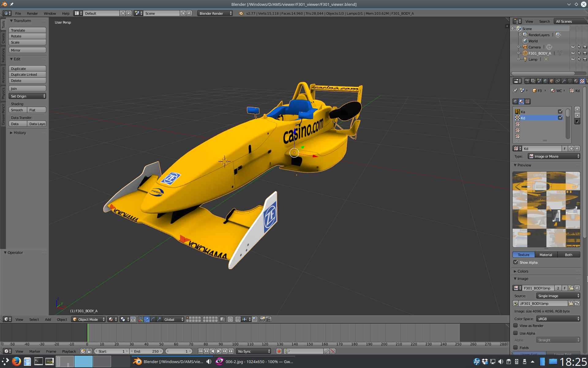
Task: Set shading to Smooth
Action: (x=18, y=110)
